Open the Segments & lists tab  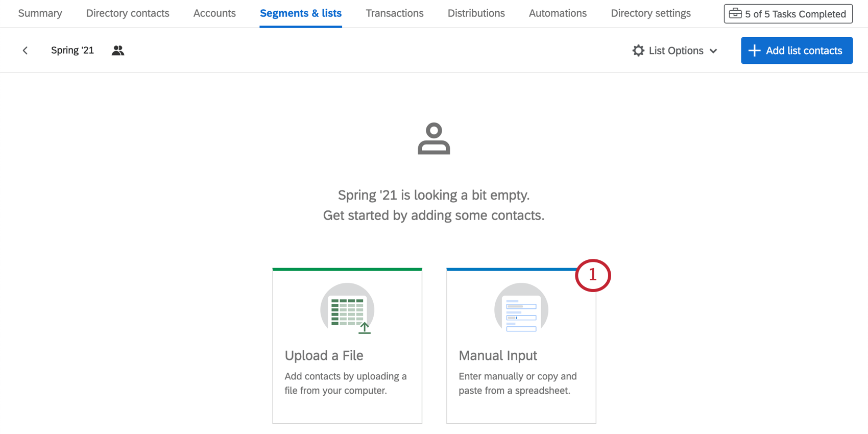(x=301, y=13)
